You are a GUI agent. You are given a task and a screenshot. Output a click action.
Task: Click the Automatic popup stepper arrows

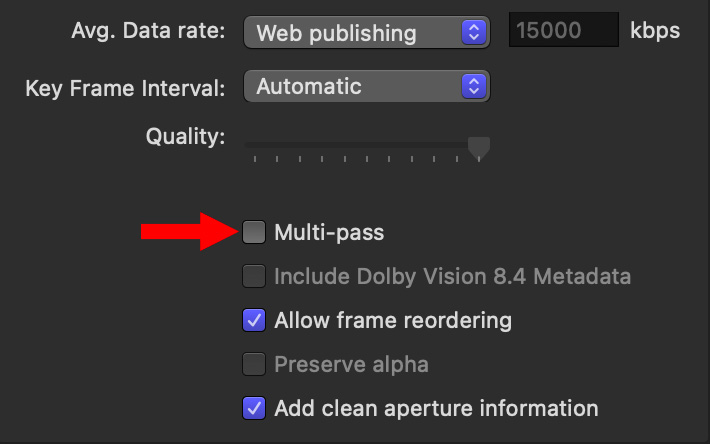[x=474, y=86]
